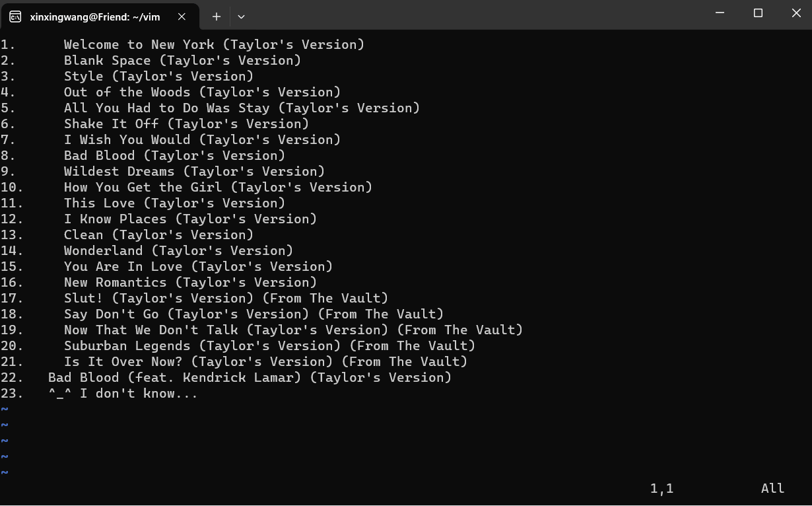
Task: Click Now That We Don't Talk line
Action: coord(293,330)
